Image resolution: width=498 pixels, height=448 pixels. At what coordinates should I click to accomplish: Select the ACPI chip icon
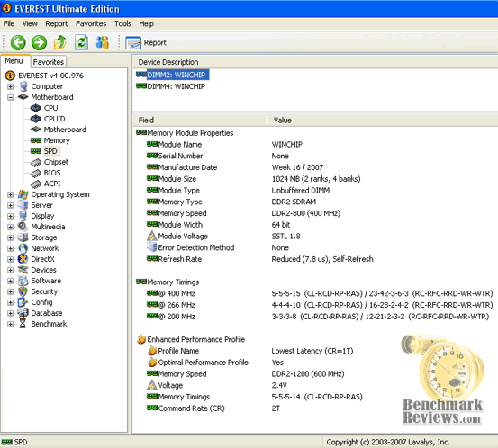tap(36, 184)
